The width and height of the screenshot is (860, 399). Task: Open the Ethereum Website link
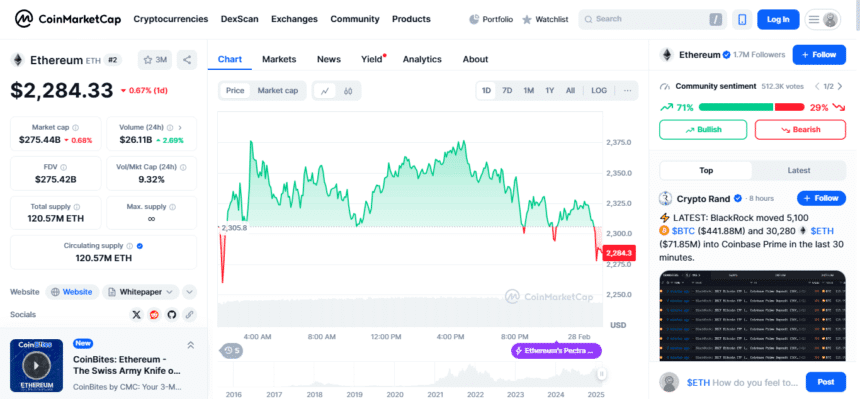(x=72, y=292)
